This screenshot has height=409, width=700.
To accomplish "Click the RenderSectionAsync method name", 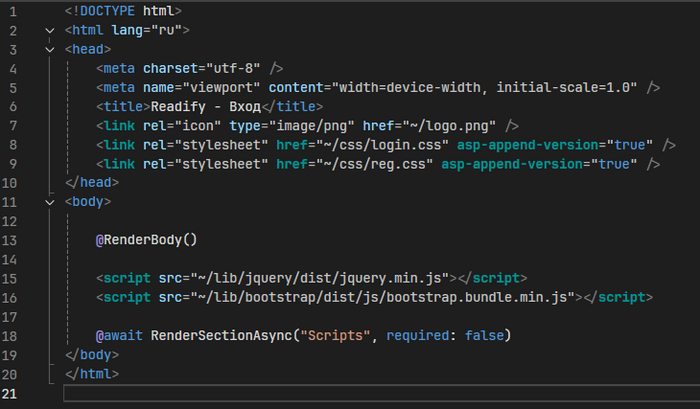I will coord(206,335).
